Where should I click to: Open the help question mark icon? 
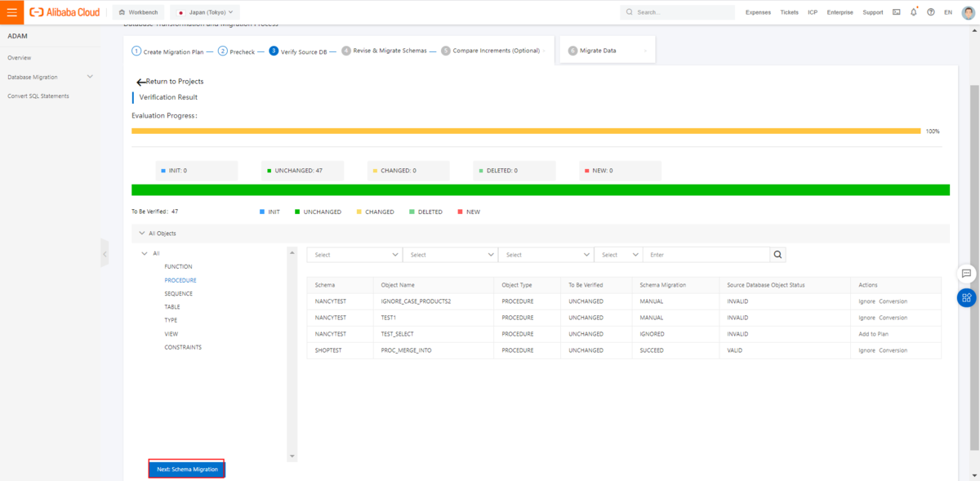(x=931, y=12)
